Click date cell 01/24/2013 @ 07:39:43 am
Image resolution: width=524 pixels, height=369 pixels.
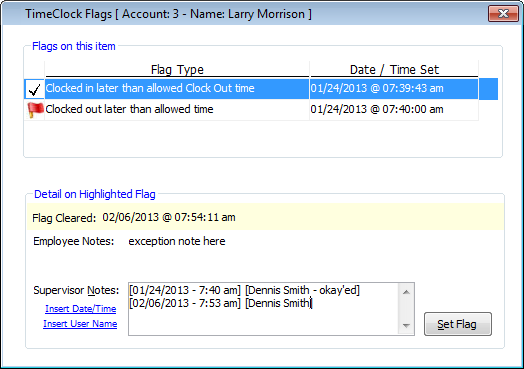pyautogui.click(x=394, y=89)
